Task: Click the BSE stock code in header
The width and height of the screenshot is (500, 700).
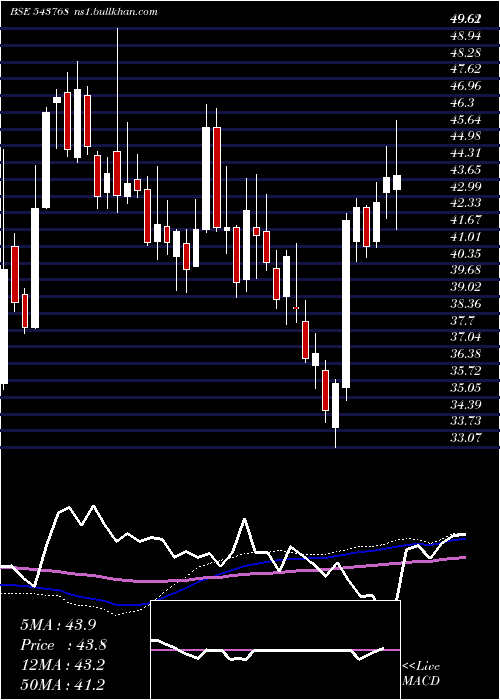Action: click(x=39, y=12)
